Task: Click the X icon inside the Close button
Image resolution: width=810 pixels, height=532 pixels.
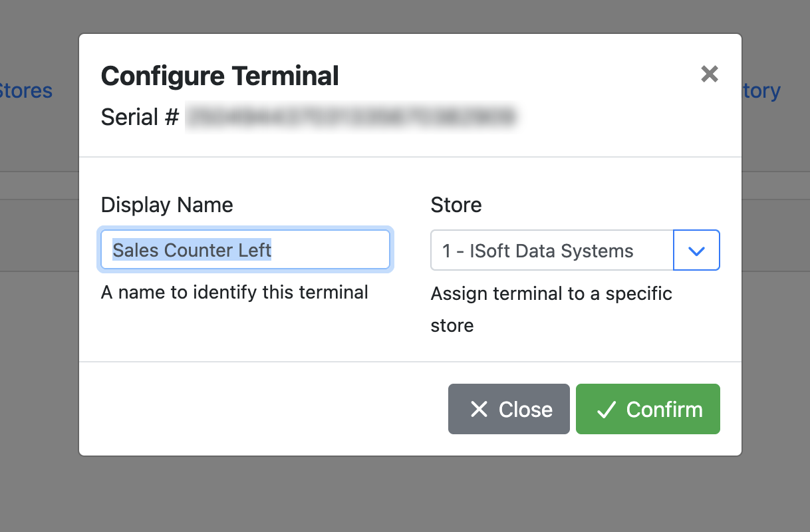Action: (x=480, y=409)
